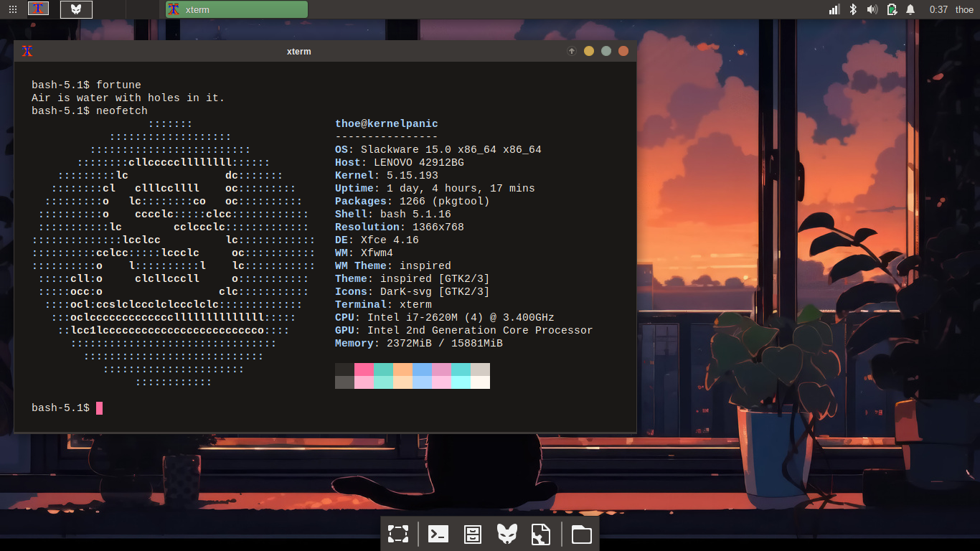Open the volume control icon

click(x=872, y=9)
